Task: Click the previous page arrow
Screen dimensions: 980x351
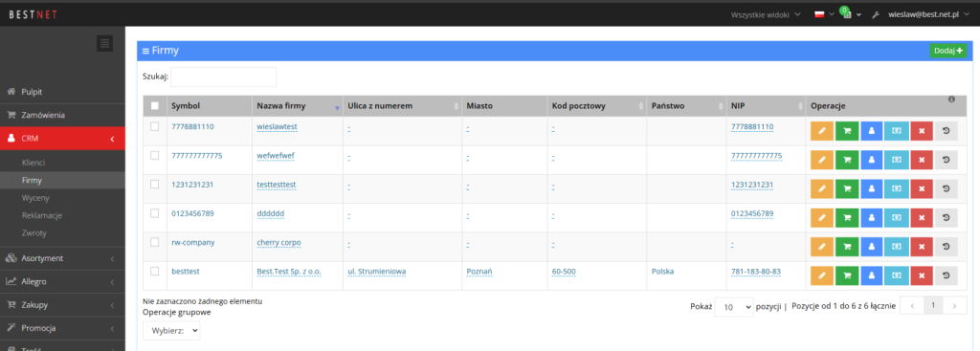Action: (912, 305)
